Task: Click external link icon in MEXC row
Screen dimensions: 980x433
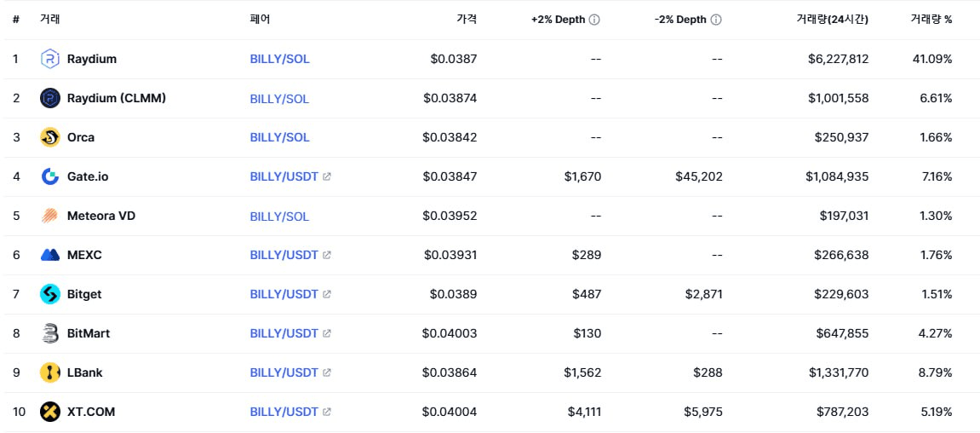Action: tap(327, 256)
